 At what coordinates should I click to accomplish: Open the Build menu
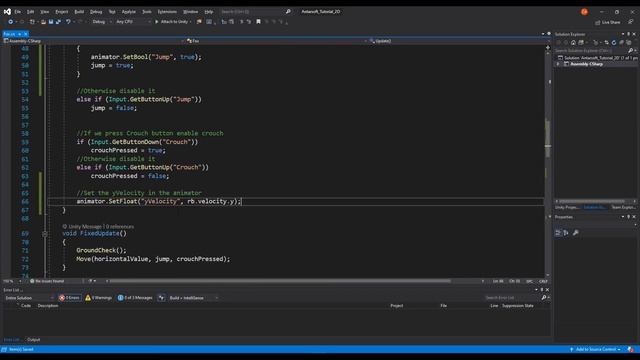point(79,12)
